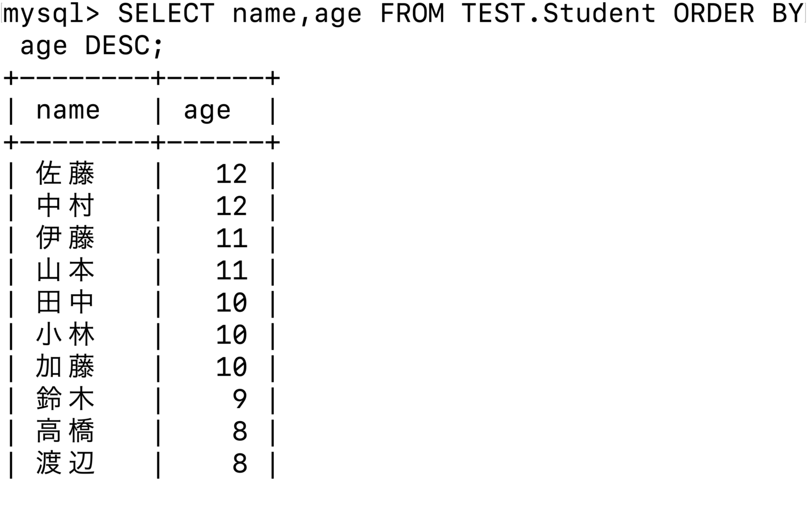The height and width of the screenshot is (508, 812).
Task: Click the age value 12 for 佐藤
Action: 232,174
